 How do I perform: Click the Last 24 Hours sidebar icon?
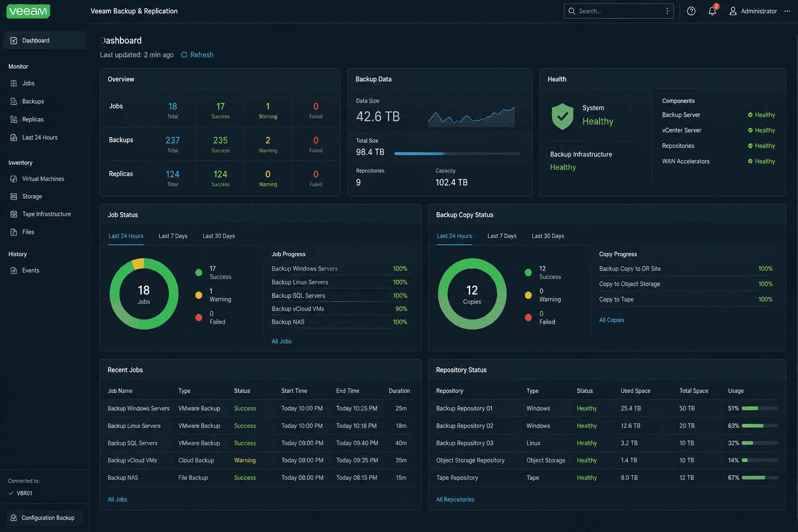14,138
